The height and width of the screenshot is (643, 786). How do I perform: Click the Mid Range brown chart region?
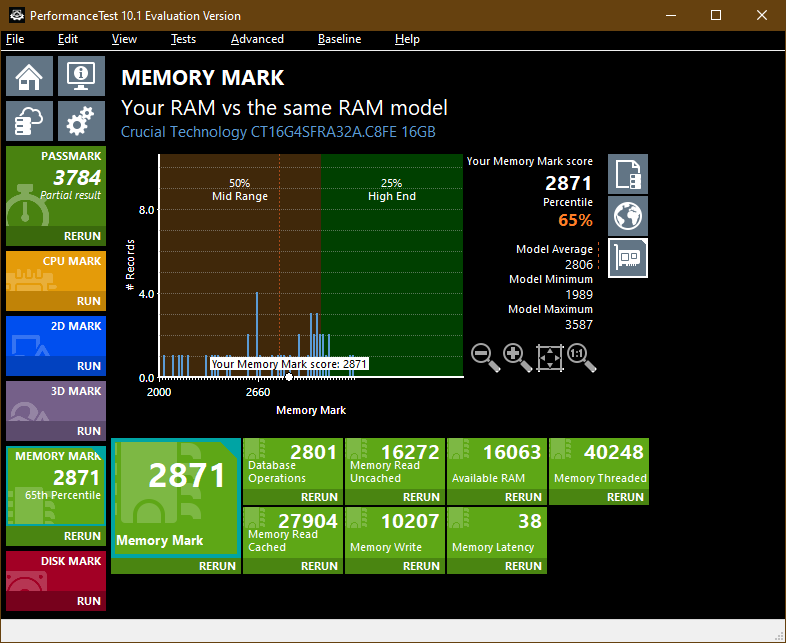pyautogui.click(x=240, y=266)
